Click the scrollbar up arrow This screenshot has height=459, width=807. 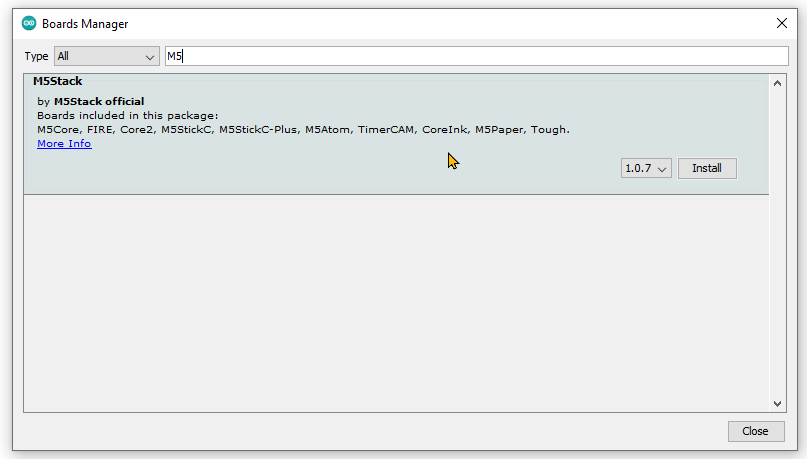click(x=777, y=83)
